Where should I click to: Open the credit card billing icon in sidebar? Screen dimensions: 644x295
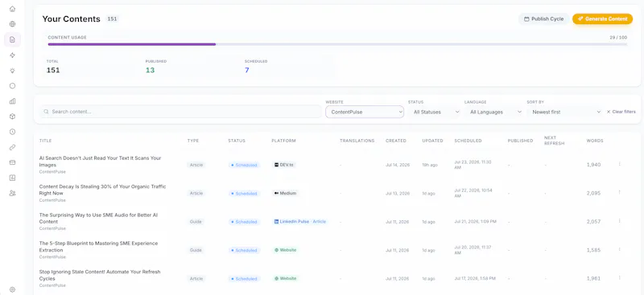12,162
